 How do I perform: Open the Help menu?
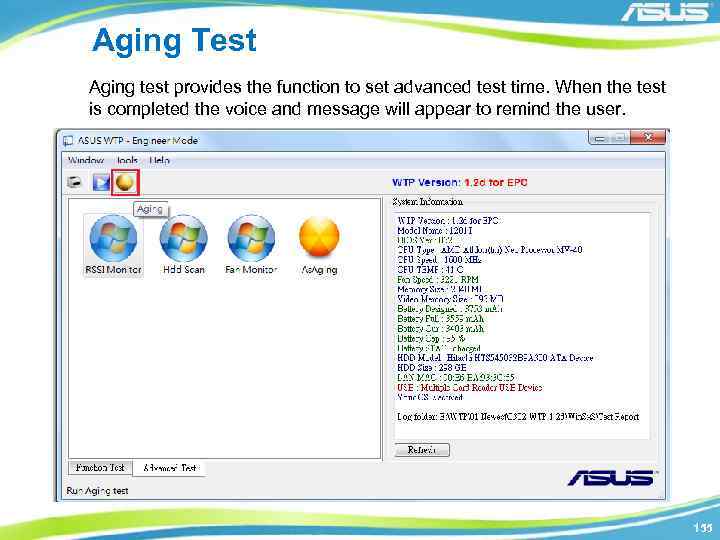coord(159,160)
